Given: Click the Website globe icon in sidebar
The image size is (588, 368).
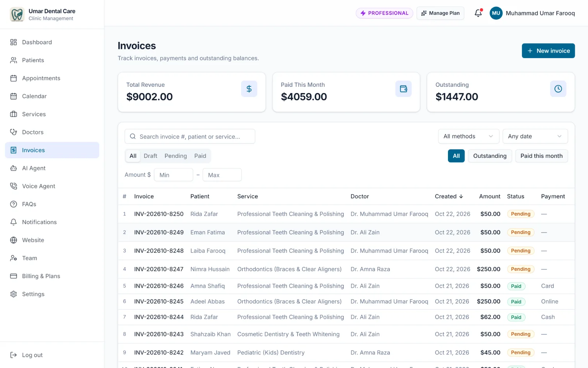Looking at the screenshot, I should 14,240.
